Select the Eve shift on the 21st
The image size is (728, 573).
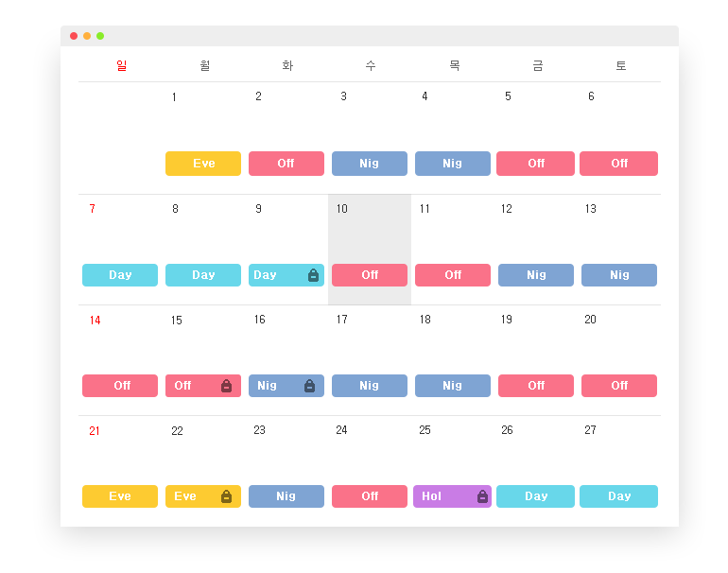120,496
